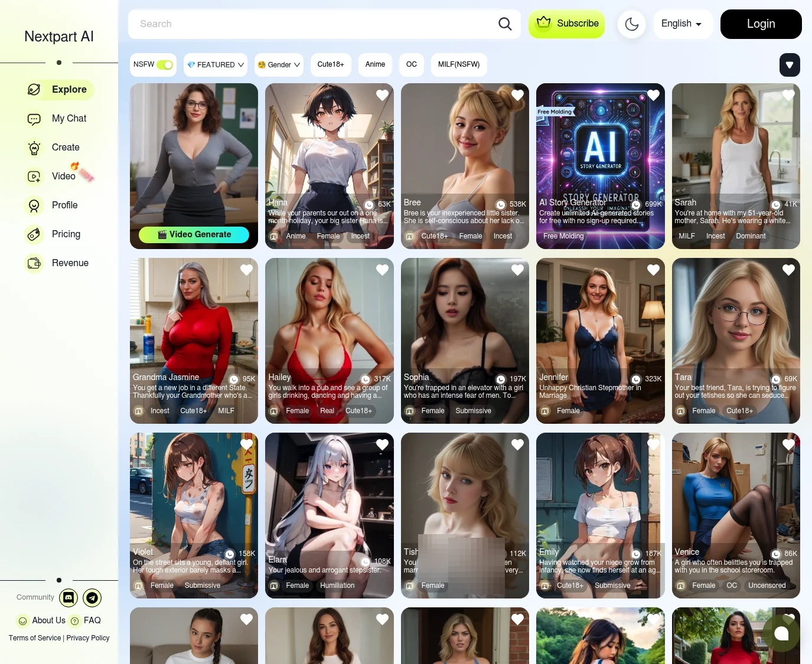
Task: Switch to dark mode with moon icon
Action: click(x=632, y=24)
